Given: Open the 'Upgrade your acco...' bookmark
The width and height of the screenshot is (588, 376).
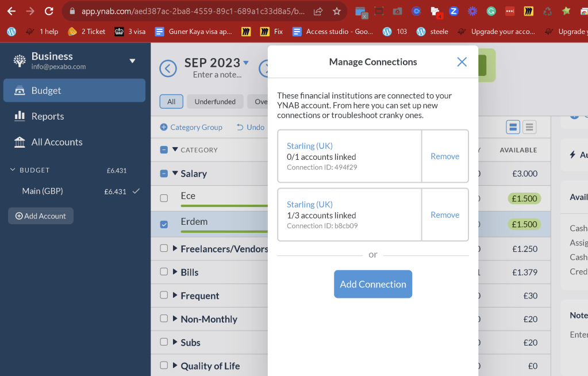Looking at the screenshot, I should click(x=497, y=32).
